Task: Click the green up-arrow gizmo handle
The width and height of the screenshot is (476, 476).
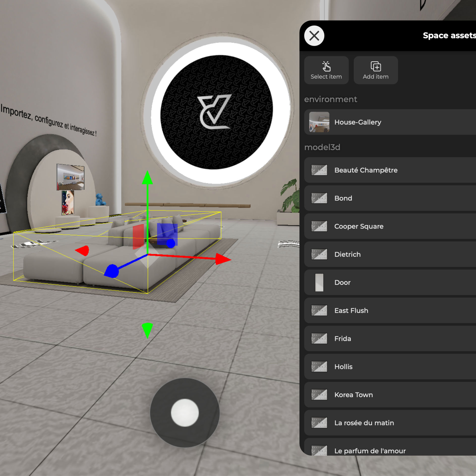Action: pos(147,178)
